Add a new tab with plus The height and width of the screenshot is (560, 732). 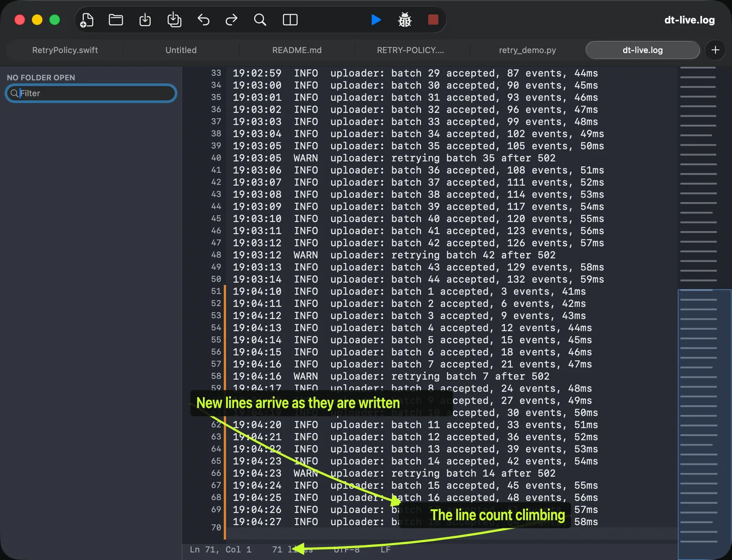(x=716, y=50)
